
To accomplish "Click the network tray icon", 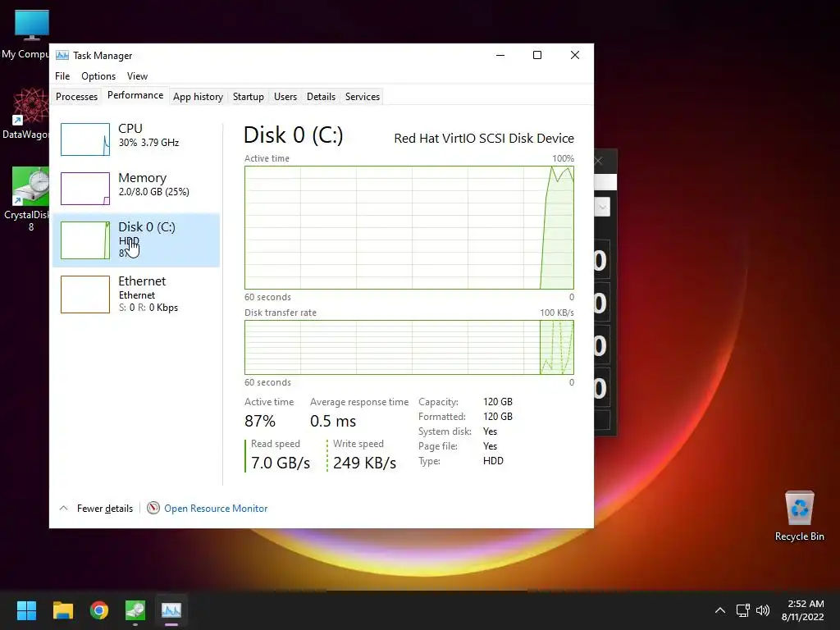I will 742,610.
